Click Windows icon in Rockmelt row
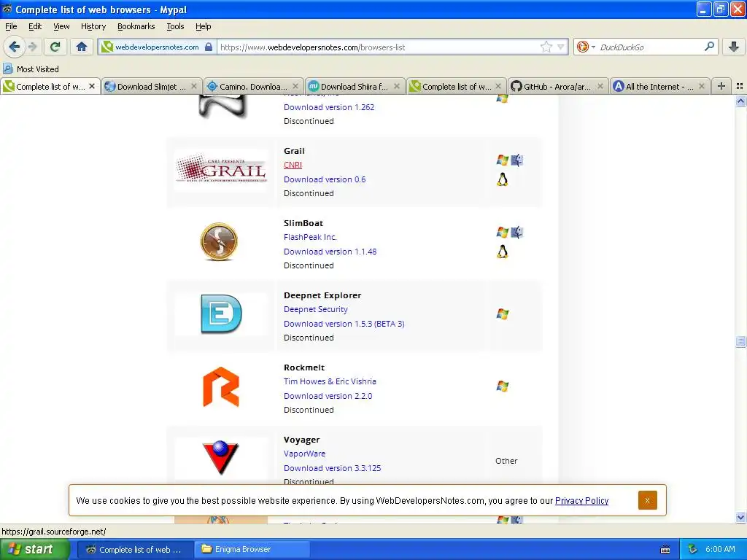Screen dimensions: 747x560 [x=502, y=386]
